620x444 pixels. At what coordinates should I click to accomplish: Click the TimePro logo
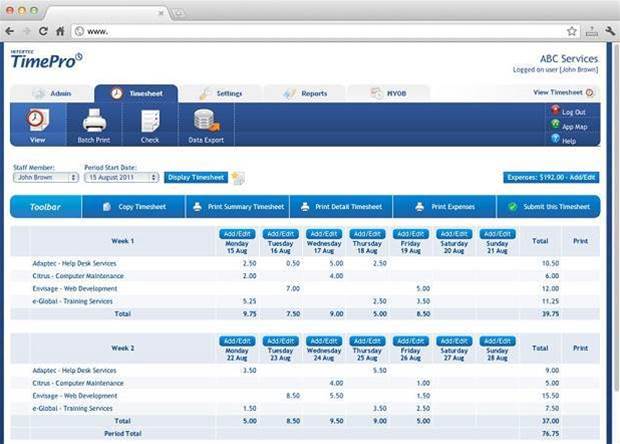(x=47, y=60)
